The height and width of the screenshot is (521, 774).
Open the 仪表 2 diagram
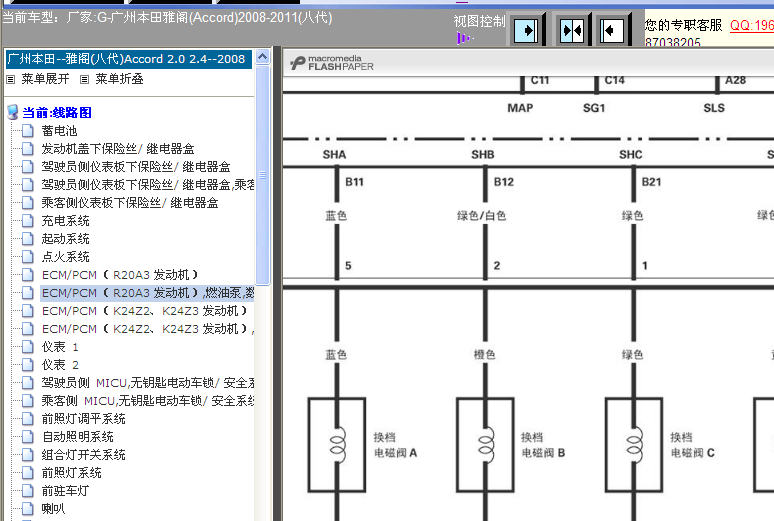pyautogui.click(x=60, y=365)
